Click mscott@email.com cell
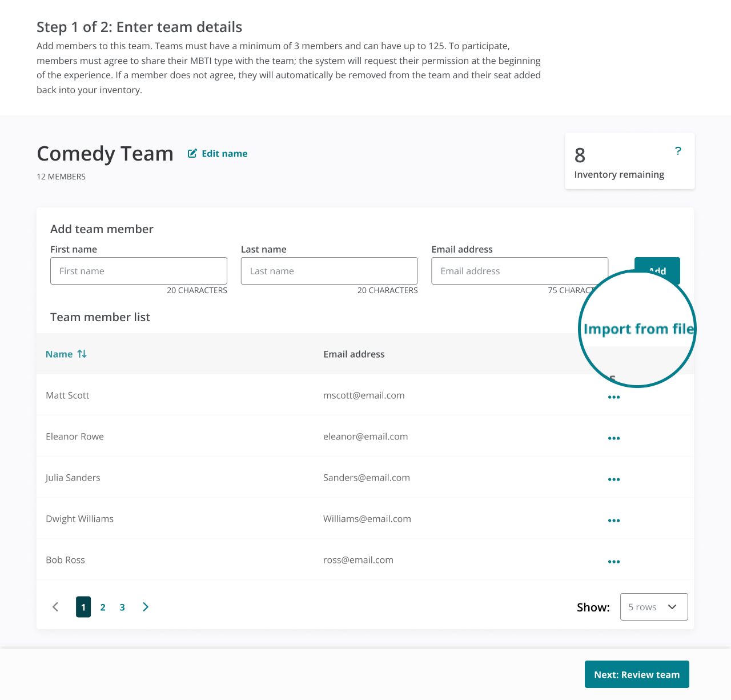This screenshot has width=731, height=700. click(x=364, y=395)
